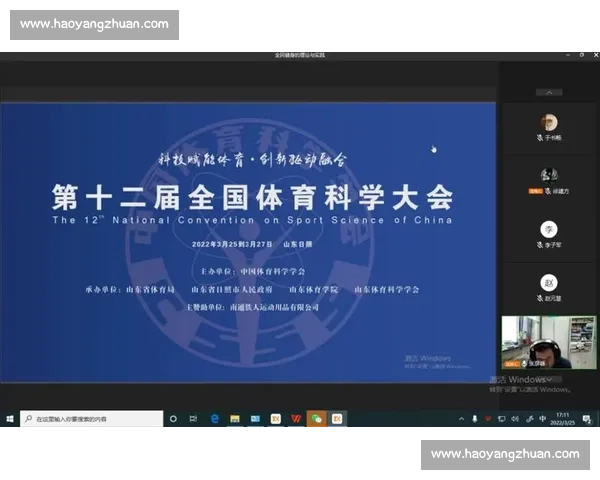Open Cortana circle icon on taskbar
Viewport: 600px width, 480px height.
[173, 419]
